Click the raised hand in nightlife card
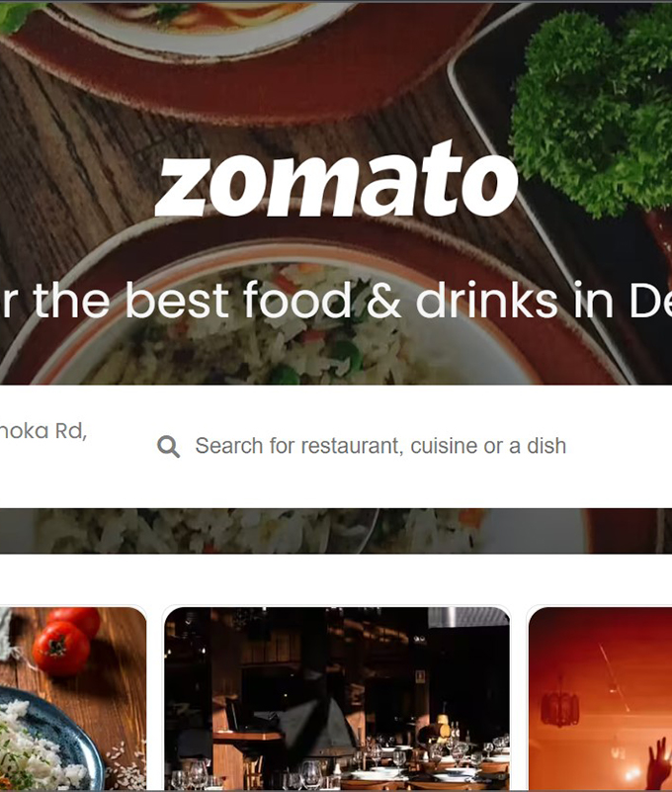 click(659, 763)
